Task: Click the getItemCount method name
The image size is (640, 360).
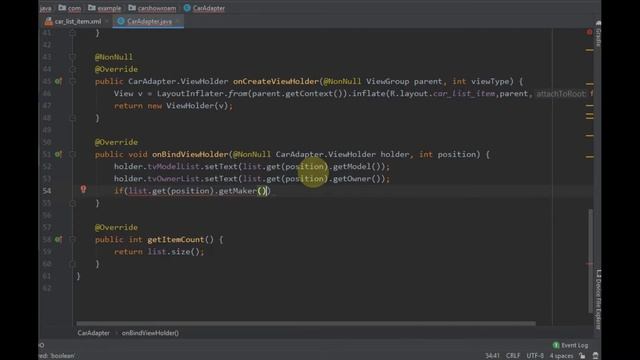Action: point(176,240)
